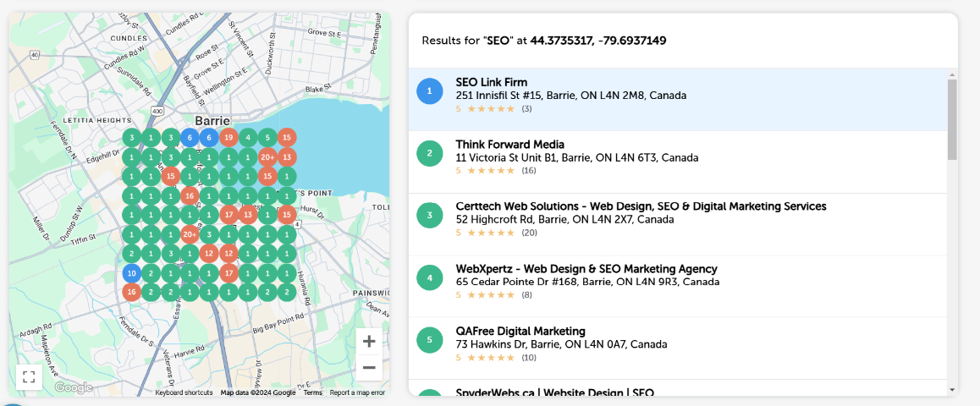
Task: Toggle fullscreen map view
Action: (29, 377)
